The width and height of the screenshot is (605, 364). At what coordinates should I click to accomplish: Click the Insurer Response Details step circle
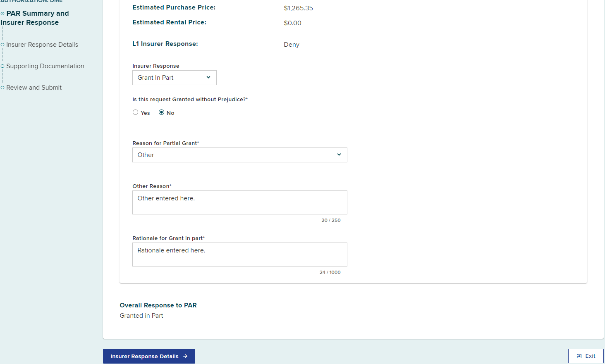tap(2, 45)
